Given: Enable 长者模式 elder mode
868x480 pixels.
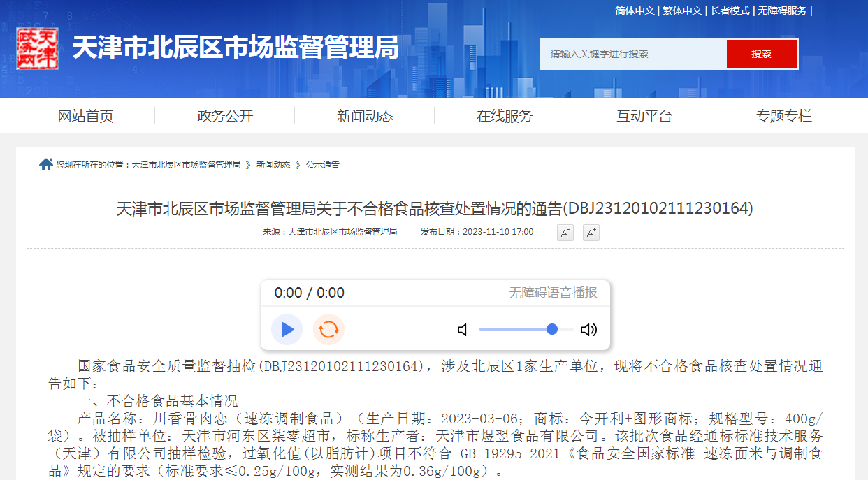Looking at the screenshot, I should [730, 10].
